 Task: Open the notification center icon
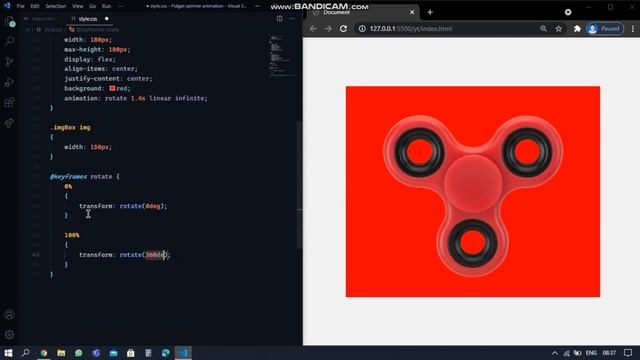click(x=628, y=353)
